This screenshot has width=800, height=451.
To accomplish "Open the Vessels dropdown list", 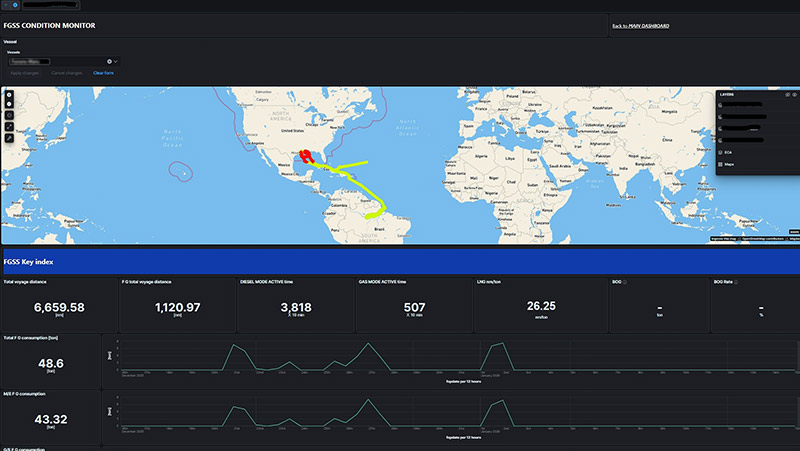I will 117,61.
